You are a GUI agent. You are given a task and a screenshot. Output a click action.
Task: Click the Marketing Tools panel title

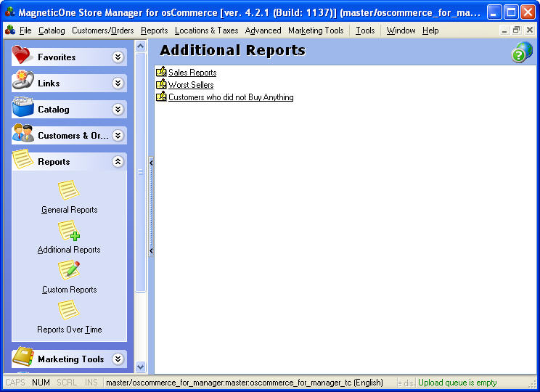click(71, 359)
